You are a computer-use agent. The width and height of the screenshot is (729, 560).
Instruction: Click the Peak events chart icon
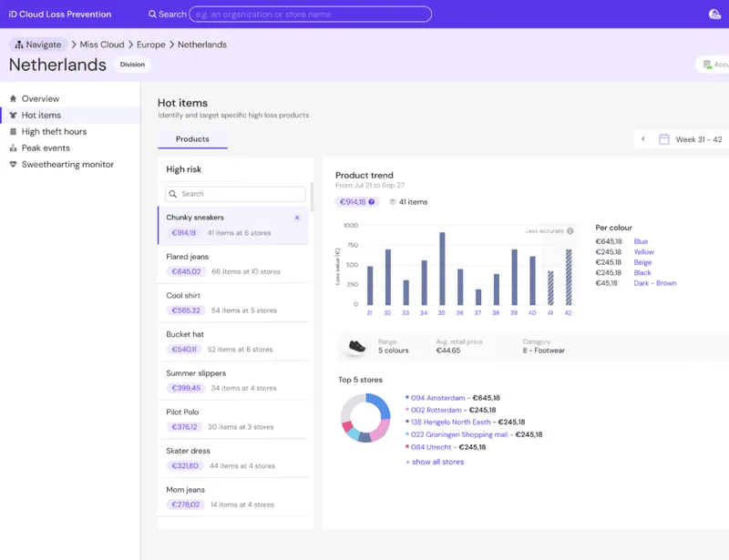[13, 148]
